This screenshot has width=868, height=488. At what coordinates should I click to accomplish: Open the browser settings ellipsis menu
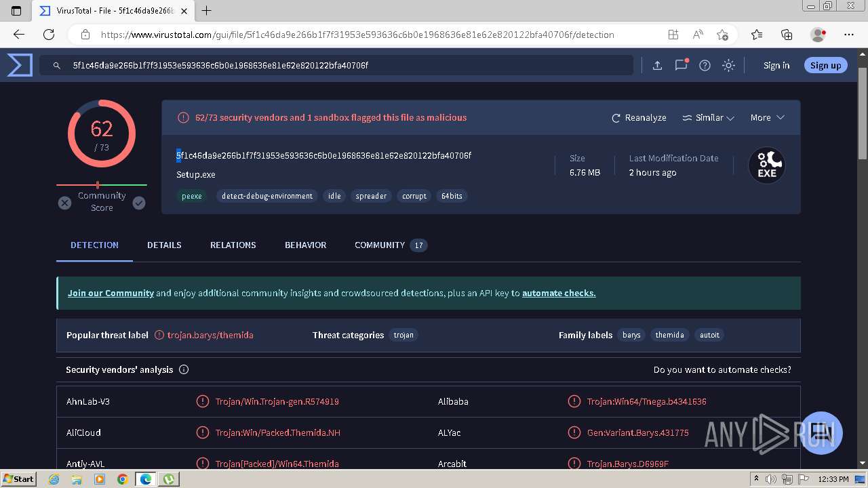(x=849, y=35)
